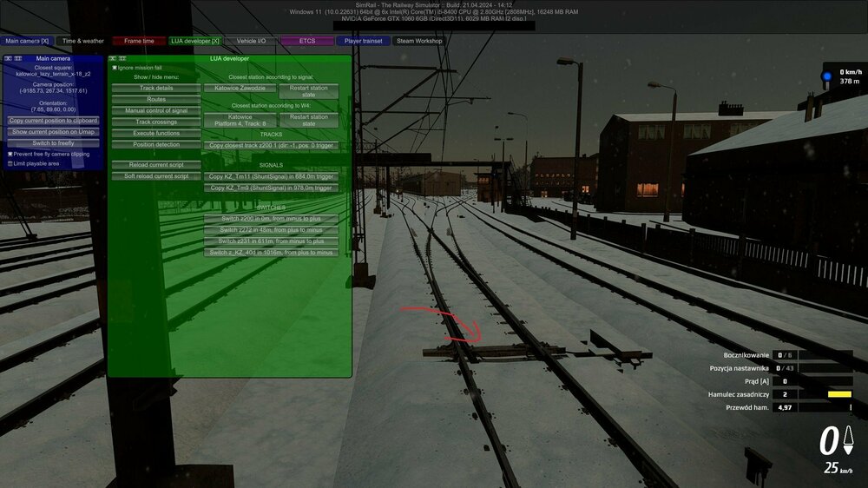This screenshot has height=488, width=868.
Task: Show the Track crossings menu
Action: click(156, 122)
